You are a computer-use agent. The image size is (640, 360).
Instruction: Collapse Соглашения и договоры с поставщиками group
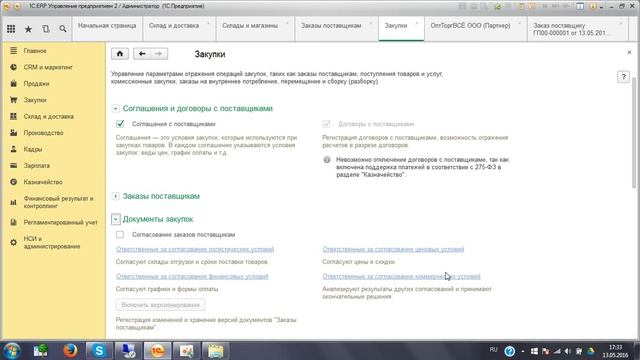tap(116, 109)
